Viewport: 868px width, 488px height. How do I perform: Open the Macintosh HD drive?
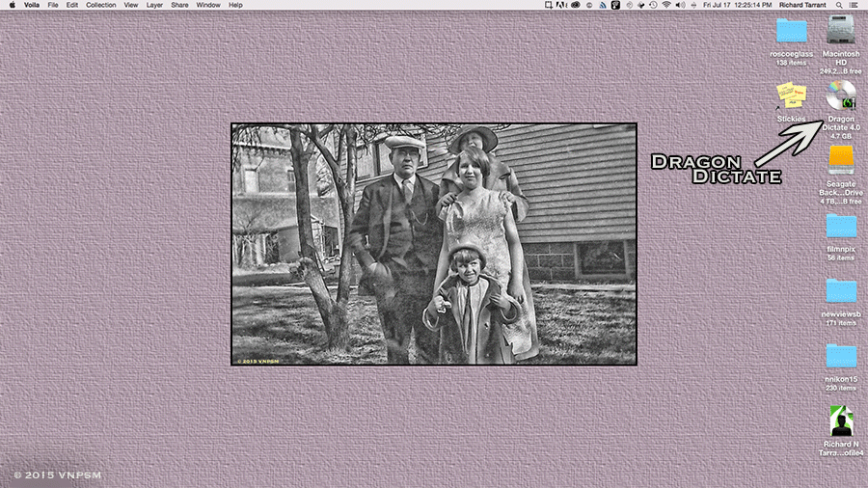point(841,31)
